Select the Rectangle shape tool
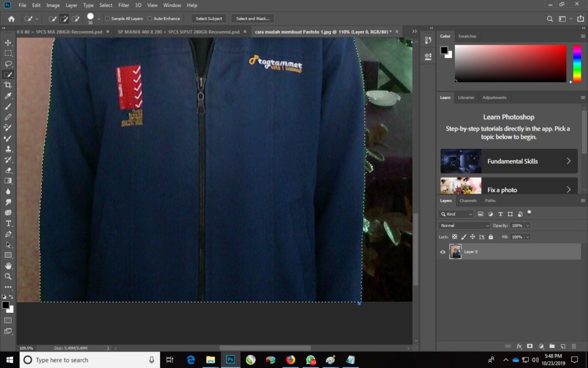 [x=8, y=255]
